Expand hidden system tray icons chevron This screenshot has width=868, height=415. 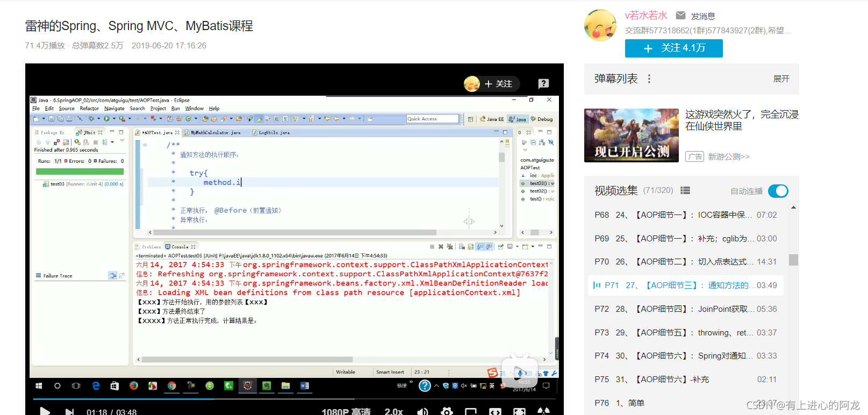(436, 385)
